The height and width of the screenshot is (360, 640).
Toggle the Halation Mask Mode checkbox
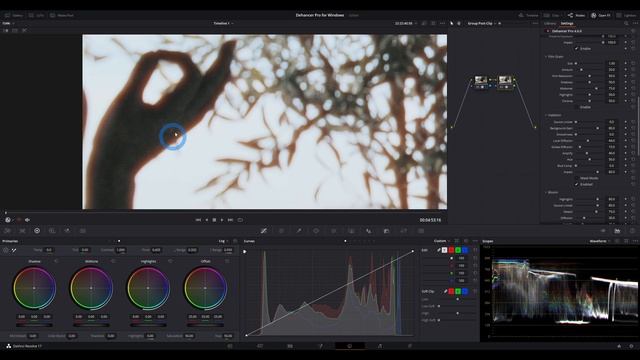[577, 178]
